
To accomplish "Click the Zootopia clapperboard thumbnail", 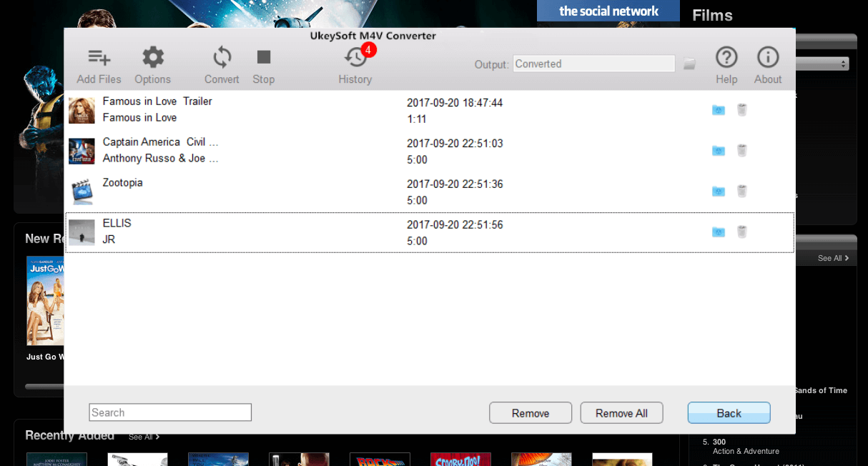I will click(x=82, y=192).
